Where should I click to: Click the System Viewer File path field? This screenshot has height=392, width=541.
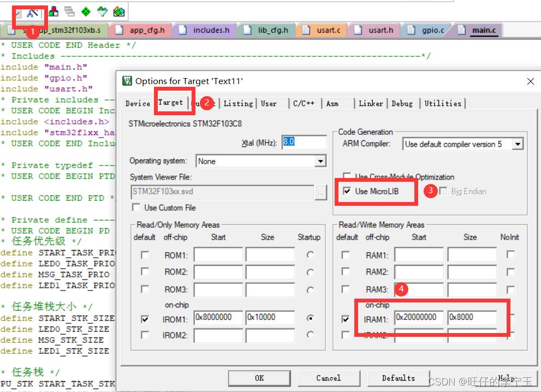tap(222, 192)
